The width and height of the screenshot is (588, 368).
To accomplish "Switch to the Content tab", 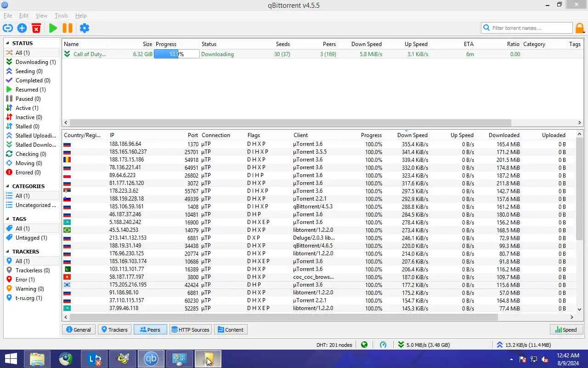I will pos(231,330).
